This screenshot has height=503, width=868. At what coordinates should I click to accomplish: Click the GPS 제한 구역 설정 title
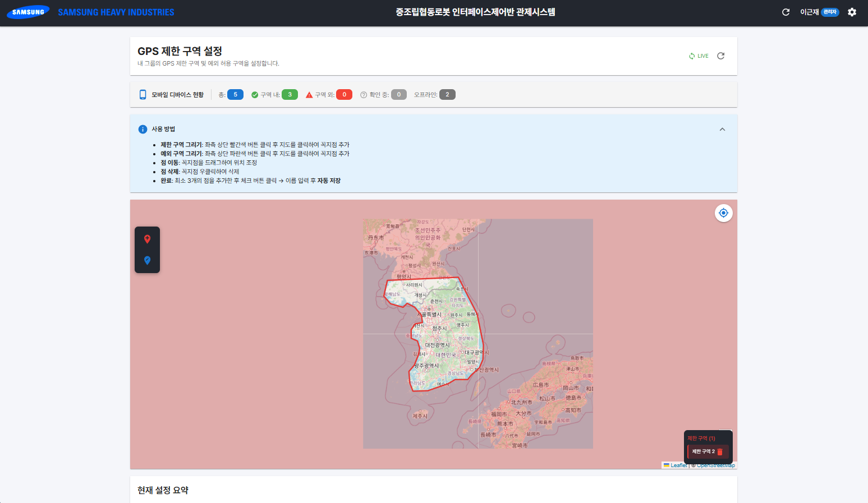pos(180,51)
